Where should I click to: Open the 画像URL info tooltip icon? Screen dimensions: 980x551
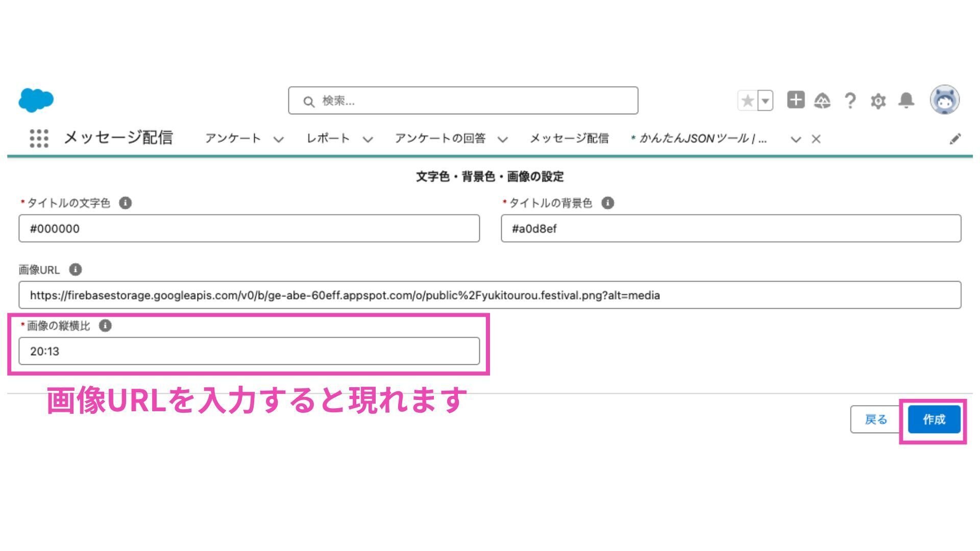tap(77, 270)
